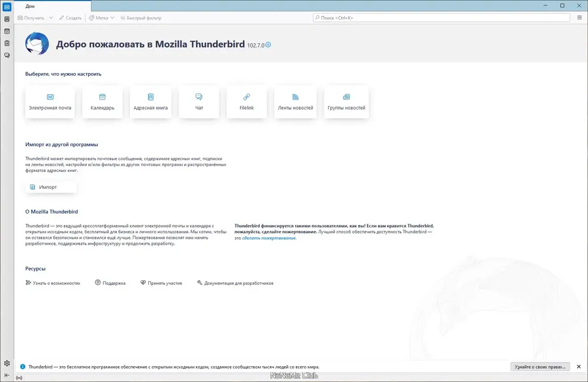The width and height of the screenshot is (588, 382).
Task: Open Документация для разработчиков link
Action: (235, 283)
